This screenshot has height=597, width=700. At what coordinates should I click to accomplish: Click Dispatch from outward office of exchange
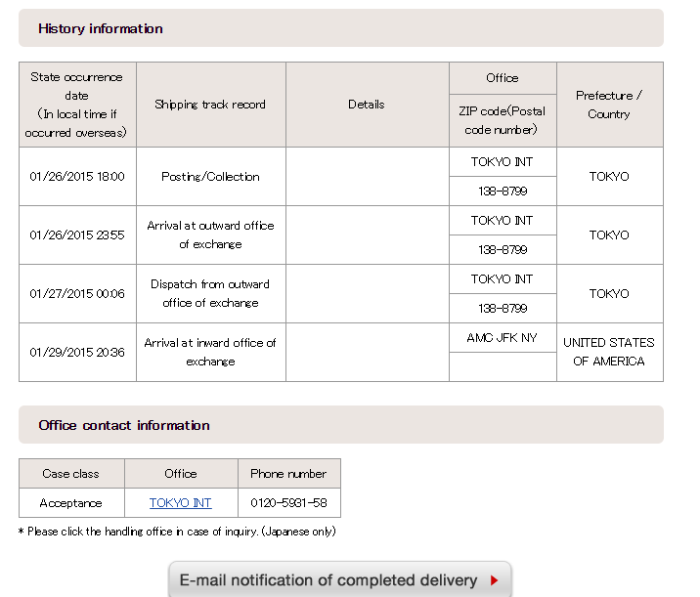210,293
